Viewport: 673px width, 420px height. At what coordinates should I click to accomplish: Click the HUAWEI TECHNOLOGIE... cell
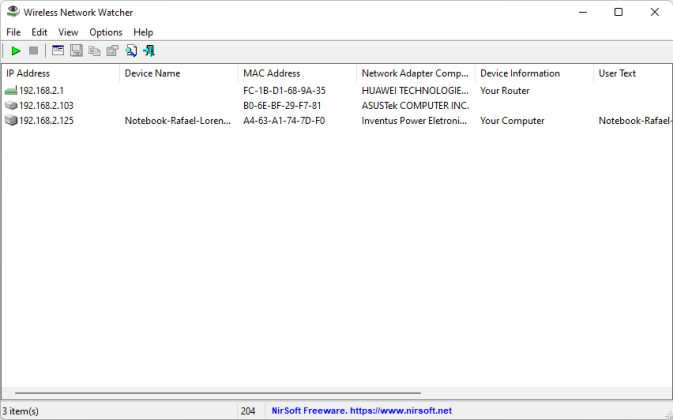(415, 91)
